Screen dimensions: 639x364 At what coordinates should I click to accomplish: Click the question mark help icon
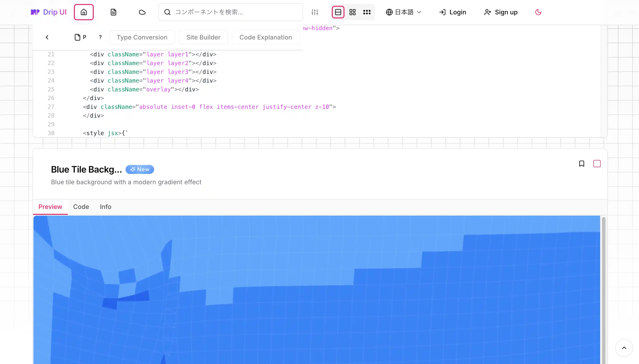click(x=100, y=37)
